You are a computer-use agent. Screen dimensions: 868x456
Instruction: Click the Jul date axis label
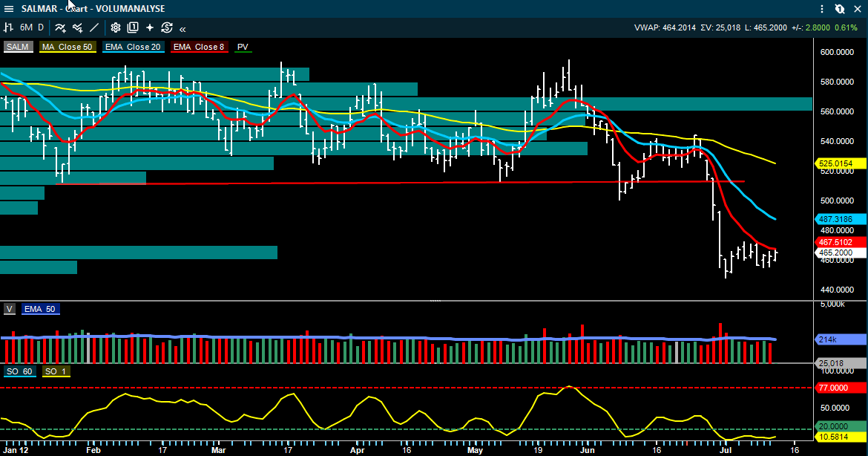tap(725, 451)
